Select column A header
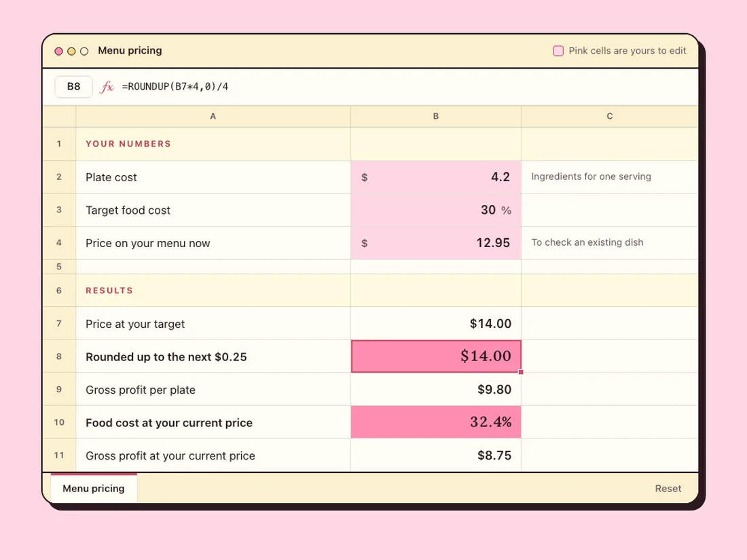Viewport: 747px width, 560px height. (213, 116)
